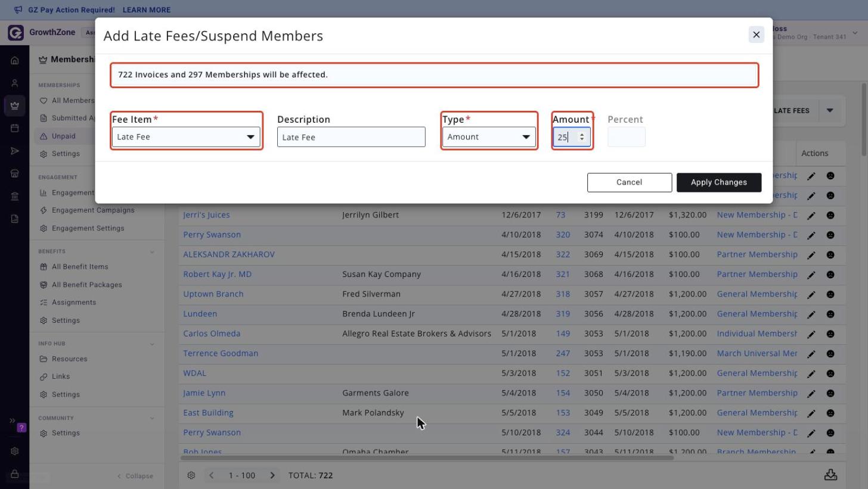Cancel the late fee dialog
The width and height of the screenshot is (868, 489).
[x=630, y=182]
